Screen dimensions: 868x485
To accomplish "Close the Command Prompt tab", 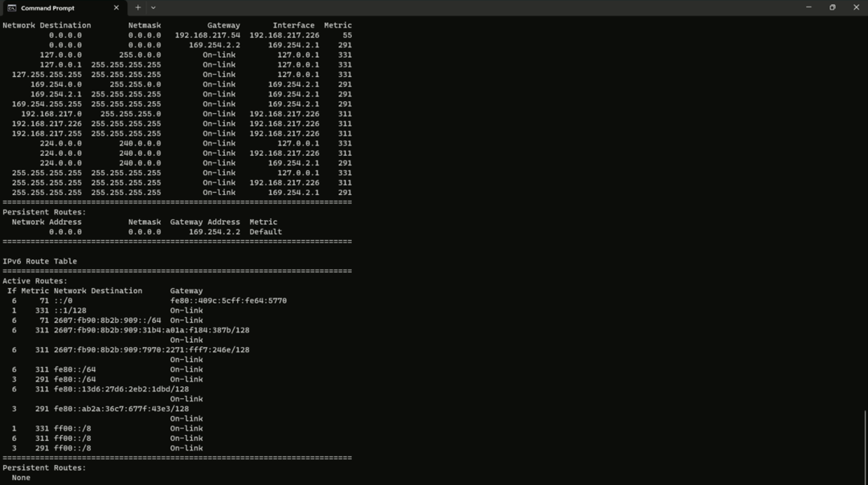I will click(117, 8).
